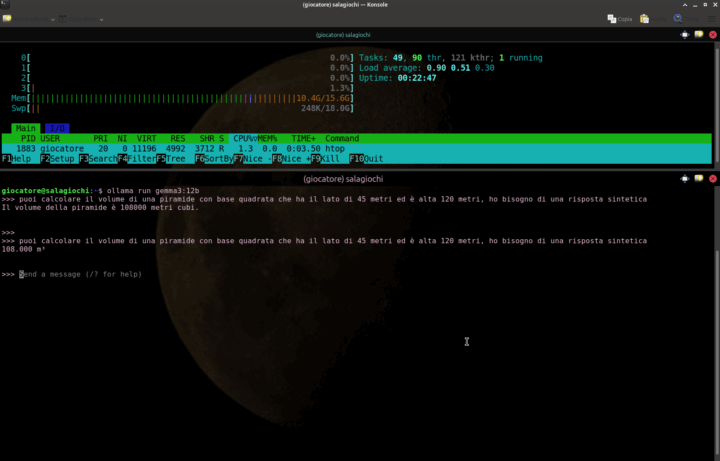Close the upper htop terminal pane
The width and height of the screenshot is (720, 461).
(711, 35)
